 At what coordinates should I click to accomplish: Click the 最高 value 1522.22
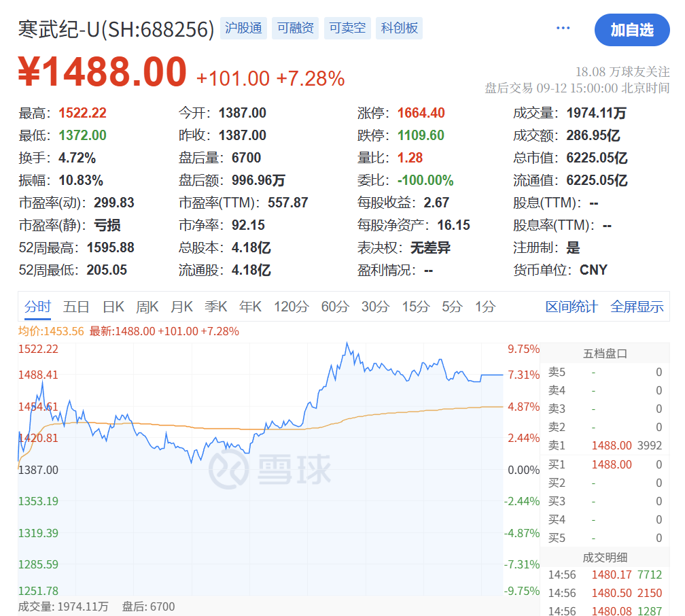click(x=83, y=114)
